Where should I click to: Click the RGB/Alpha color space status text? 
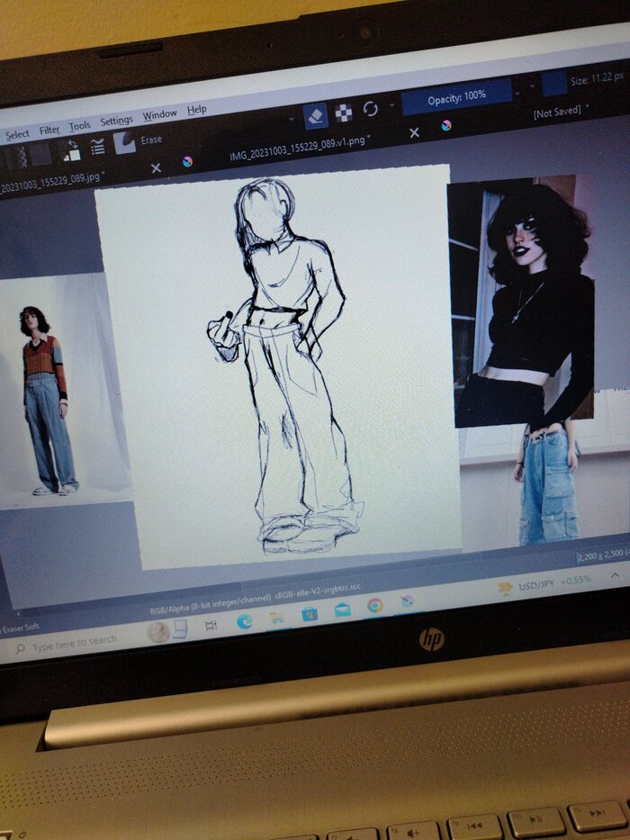[211, 605]
